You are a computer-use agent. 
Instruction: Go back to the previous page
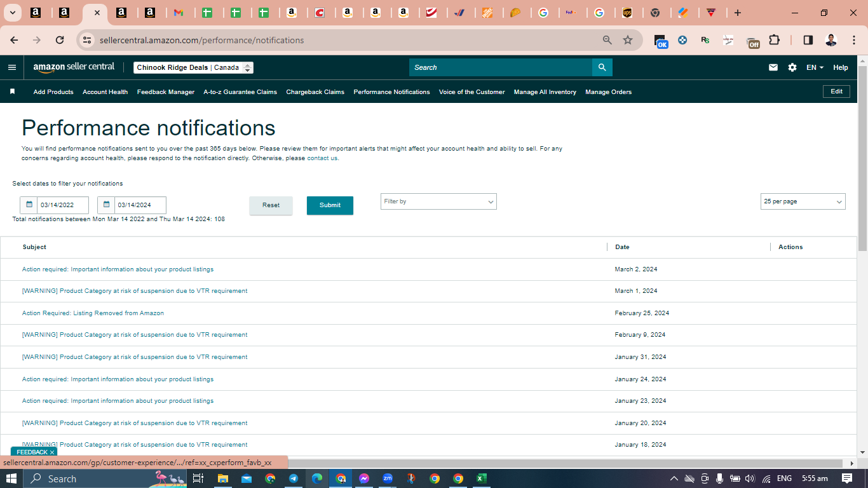(14, 40)
